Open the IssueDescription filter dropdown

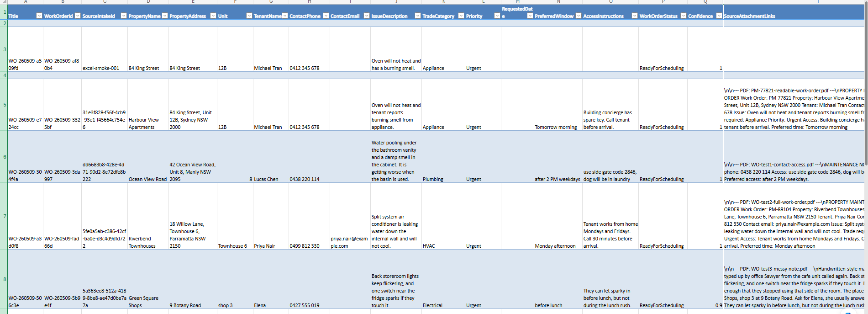417,16
